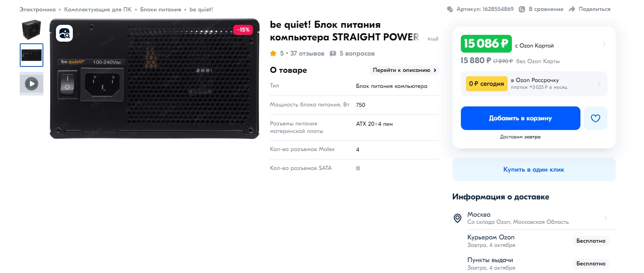Open 'Комплектующие для ПК' breadcrumb
The image size is (644, 273).
(x=98, y=9)
